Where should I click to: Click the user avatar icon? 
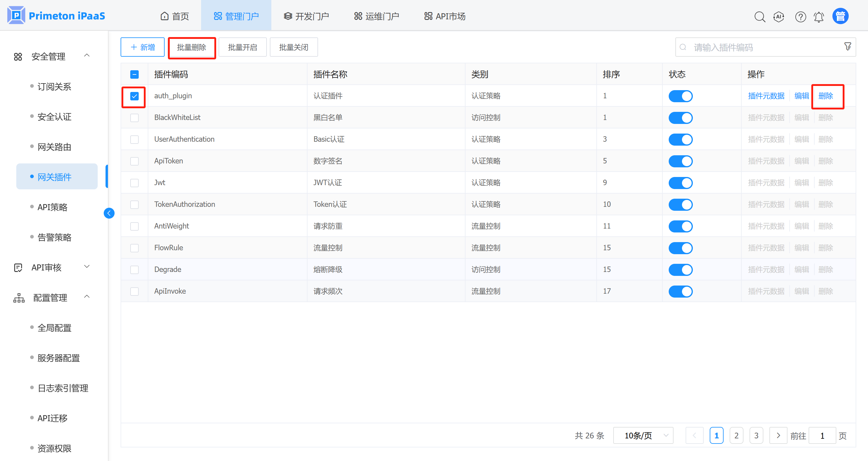840,16
